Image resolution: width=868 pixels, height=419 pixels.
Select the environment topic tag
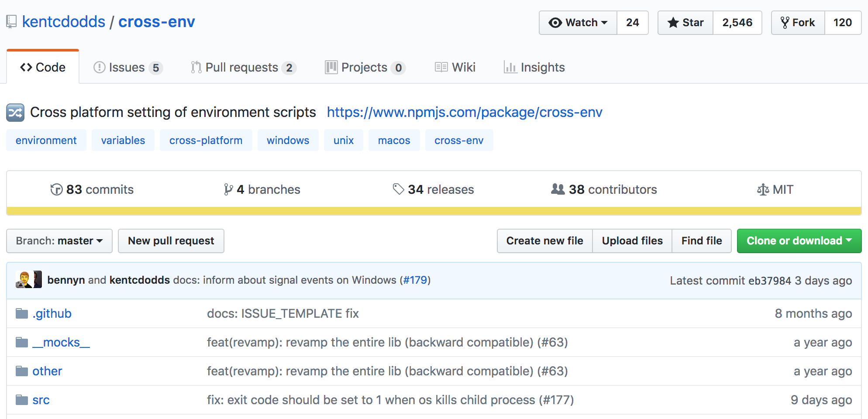(46, 140)
